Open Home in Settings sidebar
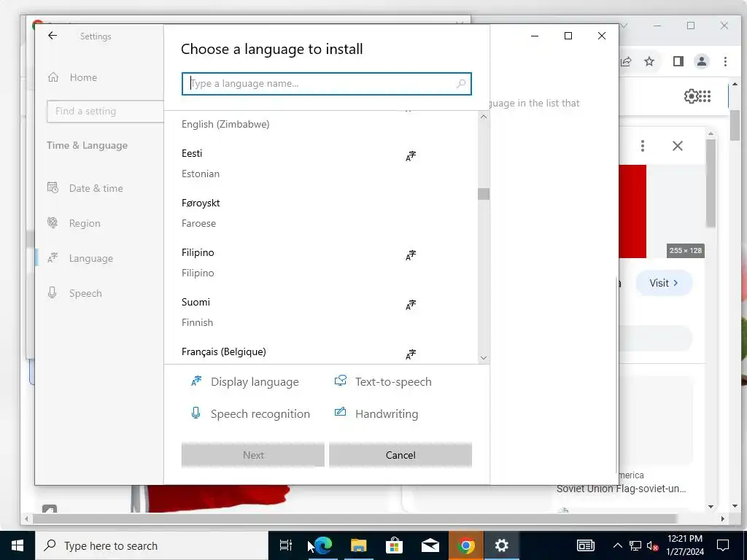 [83, 77]
